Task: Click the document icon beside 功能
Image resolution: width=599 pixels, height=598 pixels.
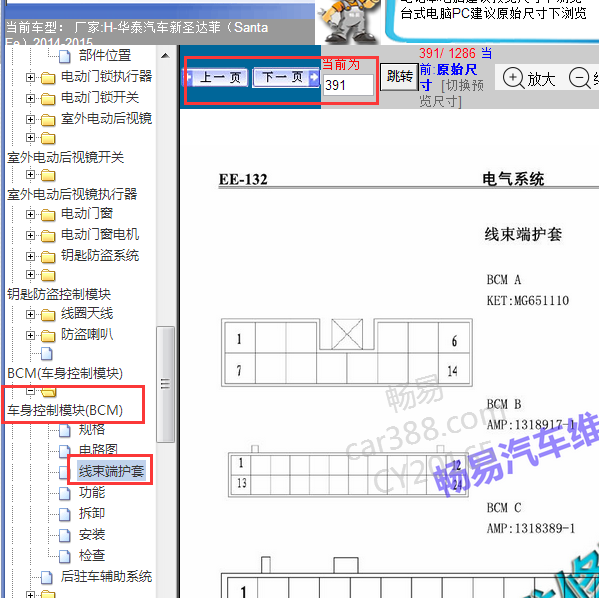Action: pyautogui.click(x=65, y=493)
